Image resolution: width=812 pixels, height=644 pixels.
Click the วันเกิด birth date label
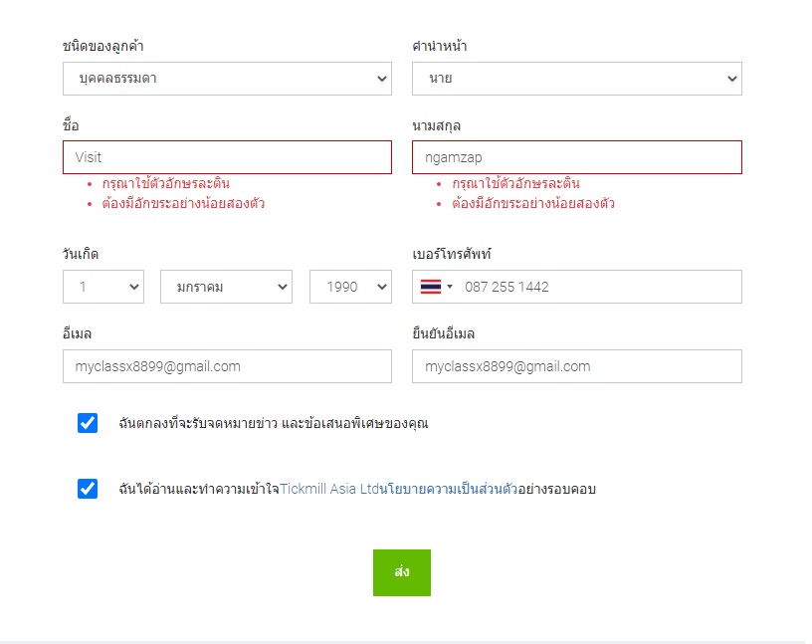[80, 254]
